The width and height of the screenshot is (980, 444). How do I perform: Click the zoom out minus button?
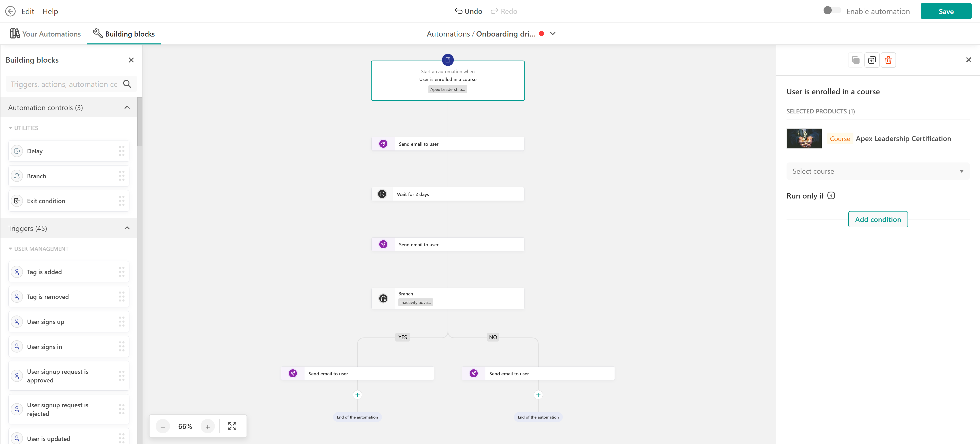tap(163, 426)
